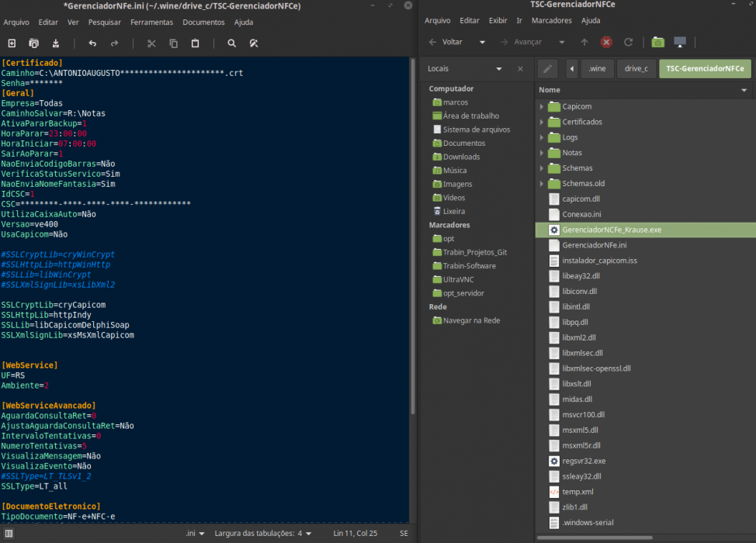Go to the drive_c path segment
The image size is (756, 543).
click(x=636, y=69)
